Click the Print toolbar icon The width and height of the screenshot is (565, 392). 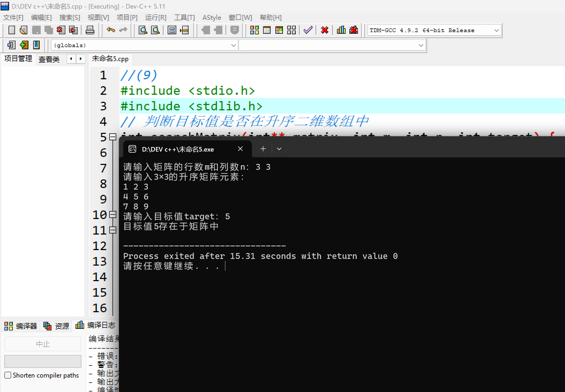(90, 30)
